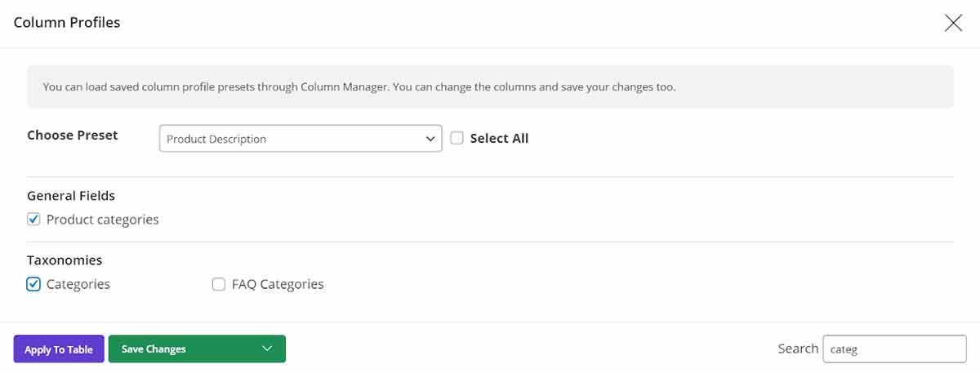The height and width of the screenshot is (373, 980).
Task: Click the green Save Changes button text
Action: pos(154,349)
